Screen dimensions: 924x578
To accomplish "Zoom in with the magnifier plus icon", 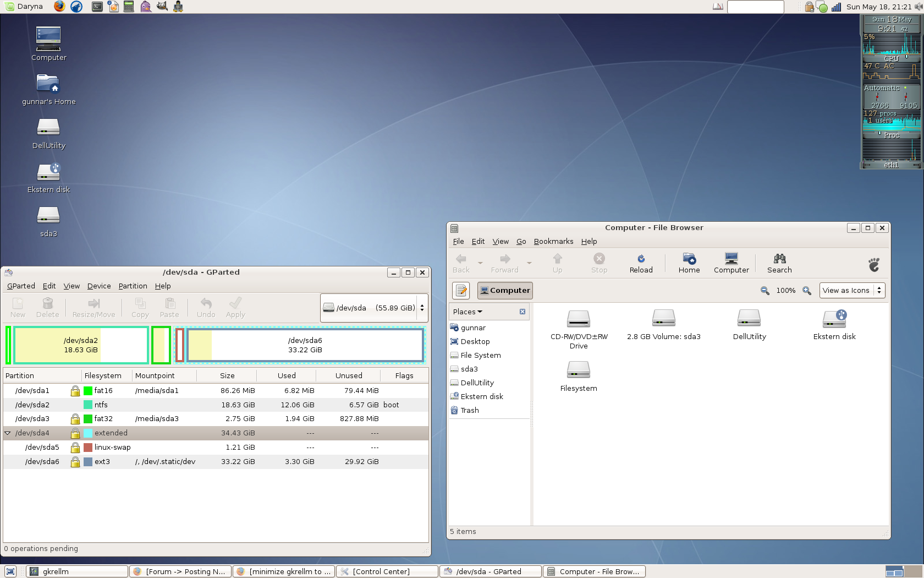I will (807, 291).
